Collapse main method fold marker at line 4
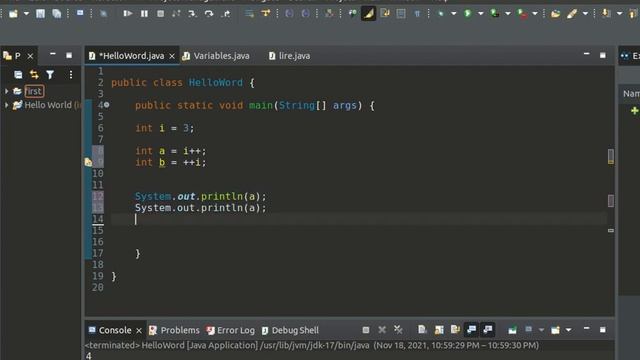Viewport: 640px width, 360px height. (107, 105)
